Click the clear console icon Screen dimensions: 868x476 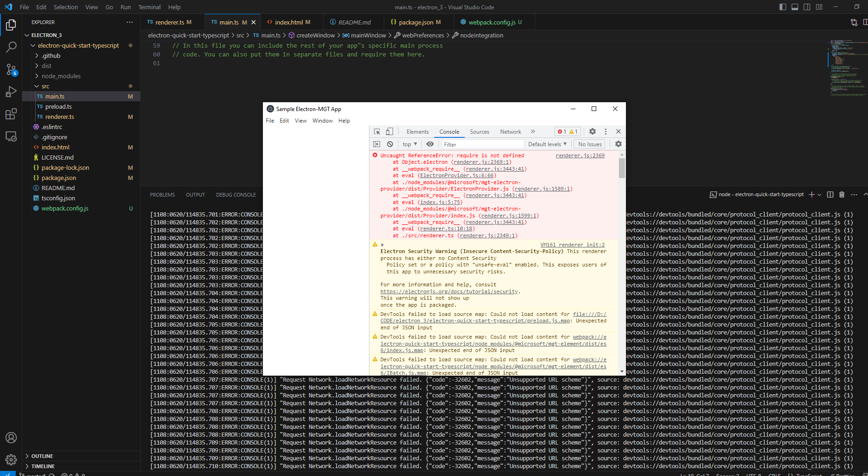[x=390, y=144]
